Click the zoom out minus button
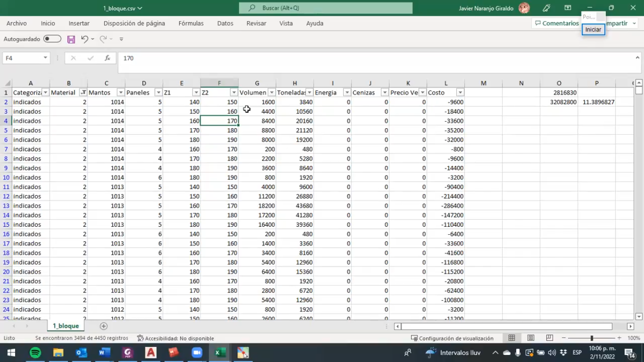This screenshot has width=644, height=362. point(563,338)
